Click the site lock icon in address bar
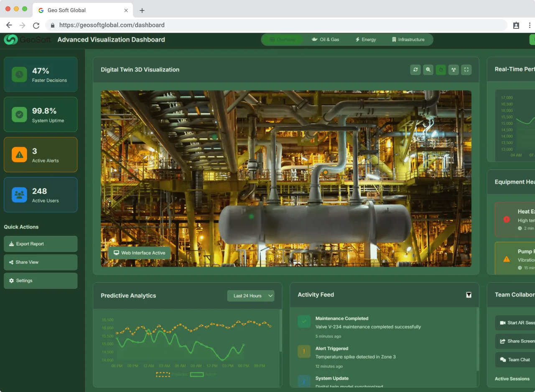 click(x=53, y=25)
